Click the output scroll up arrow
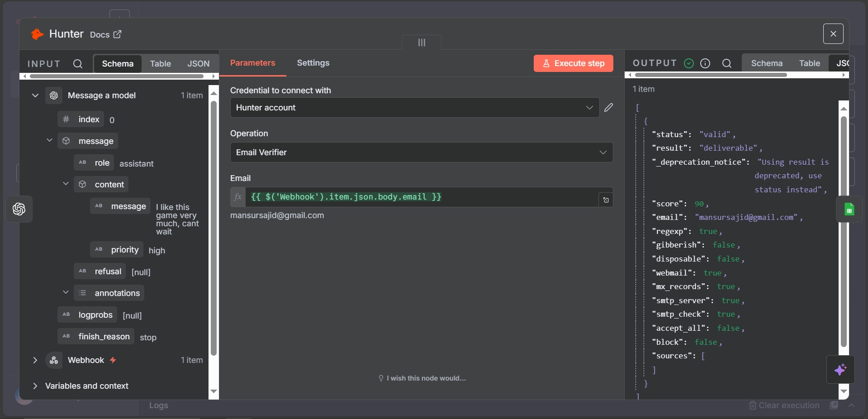 click(x=844, y=109)
